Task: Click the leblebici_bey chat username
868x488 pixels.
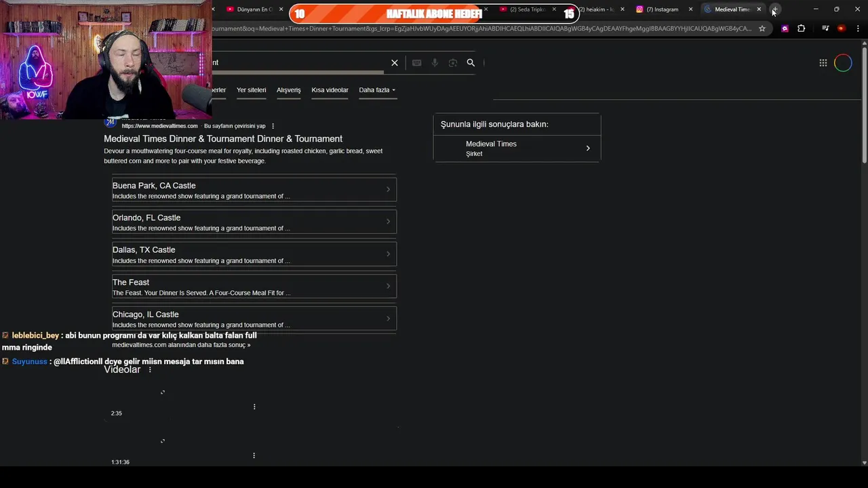Action: 35,335
